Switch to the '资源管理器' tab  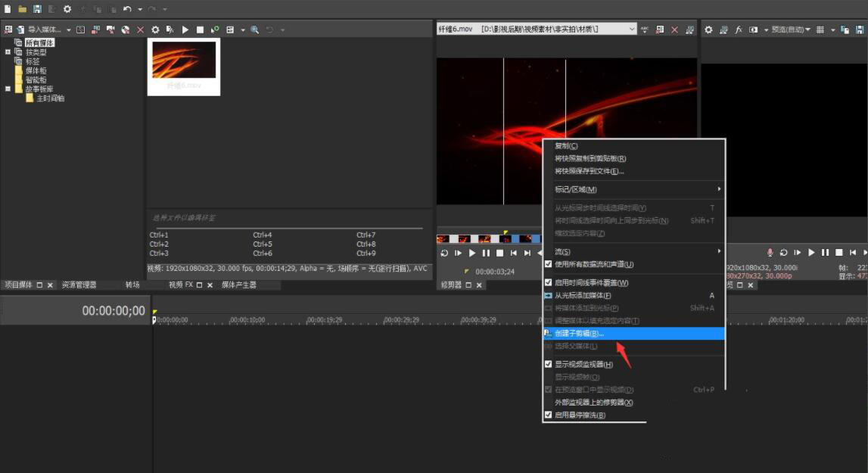tap(79, 285)
